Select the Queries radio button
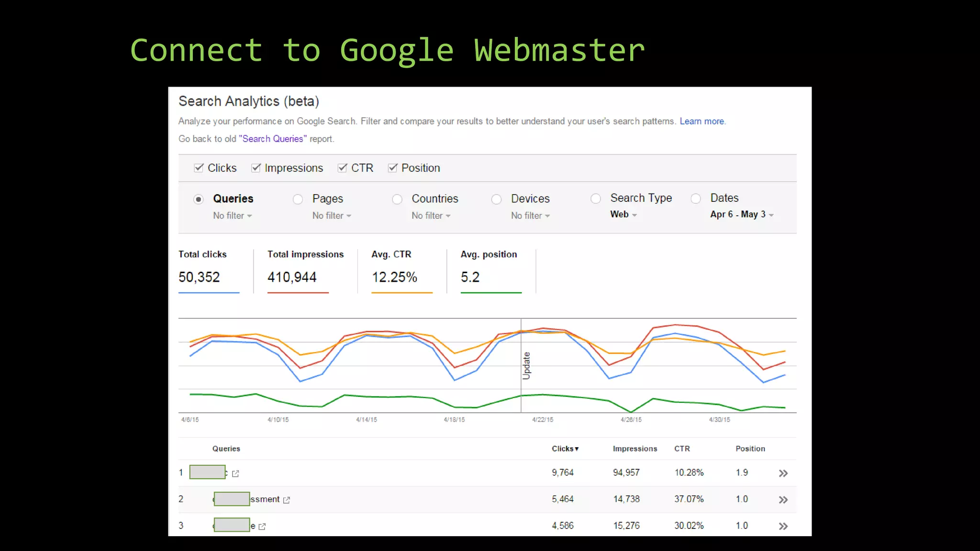Viewport: 980px width, 551px height. pyautogui.click(x=199, y=199)
